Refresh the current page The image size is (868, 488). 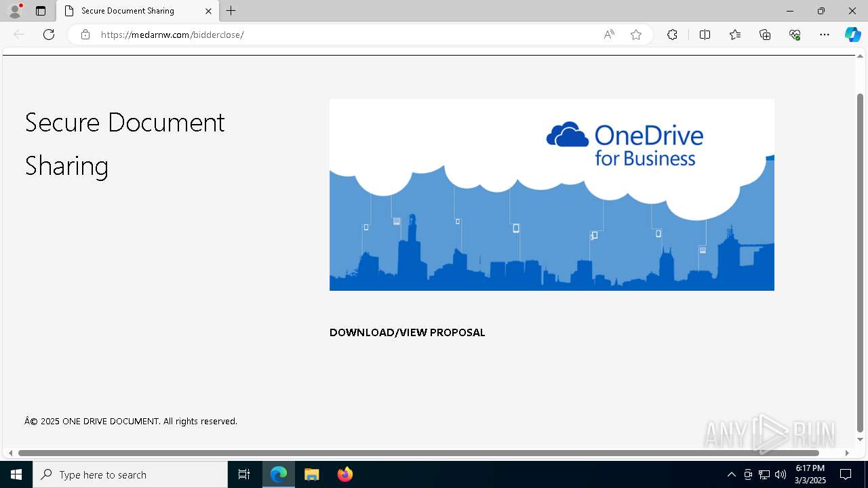click(x=49, y=35)
